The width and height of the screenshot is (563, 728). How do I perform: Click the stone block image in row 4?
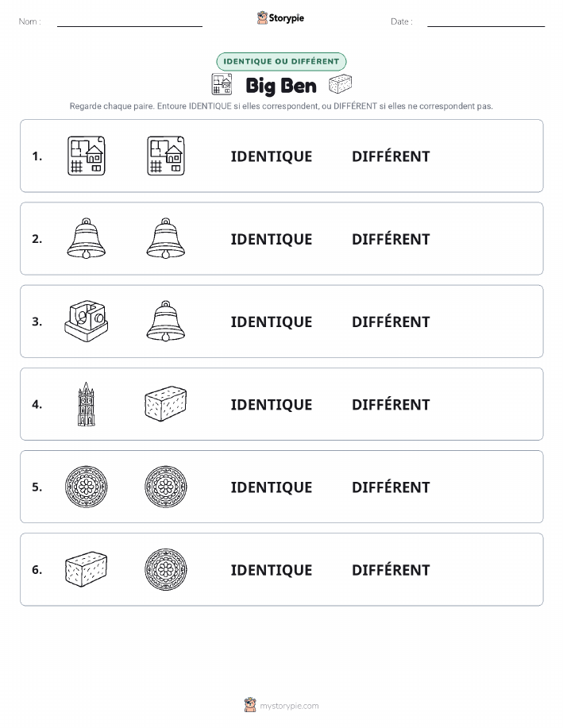[x=166, y=403]
